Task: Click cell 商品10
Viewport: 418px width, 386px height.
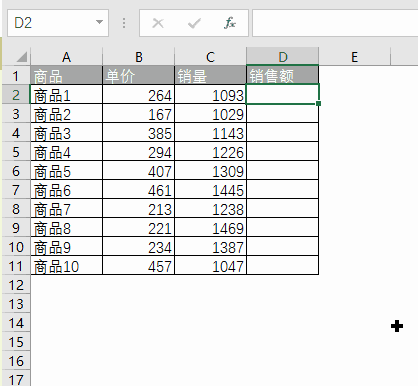Action: 66,265
